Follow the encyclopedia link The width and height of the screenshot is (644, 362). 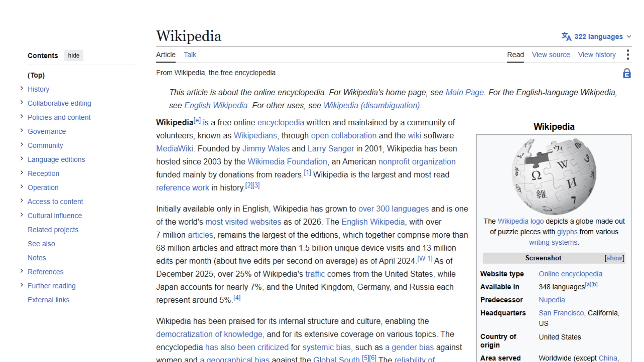pyautogui.click(x=281, y=123)
